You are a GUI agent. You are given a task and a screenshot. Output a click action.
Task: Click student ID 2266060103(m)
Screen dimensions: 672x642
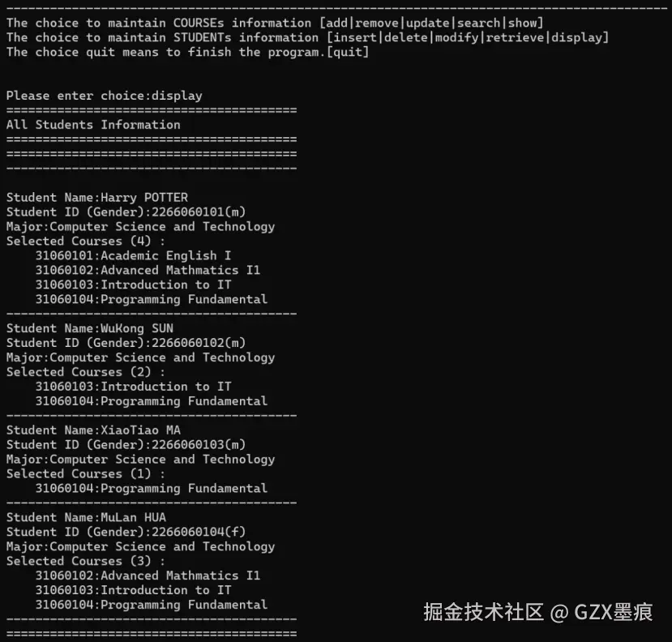[199, 445]
